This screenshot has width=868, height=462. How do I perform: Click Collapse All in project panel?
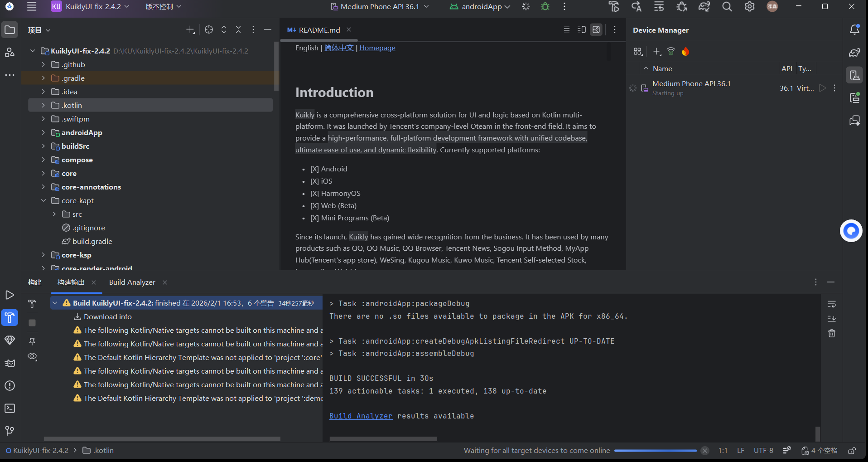238,30
